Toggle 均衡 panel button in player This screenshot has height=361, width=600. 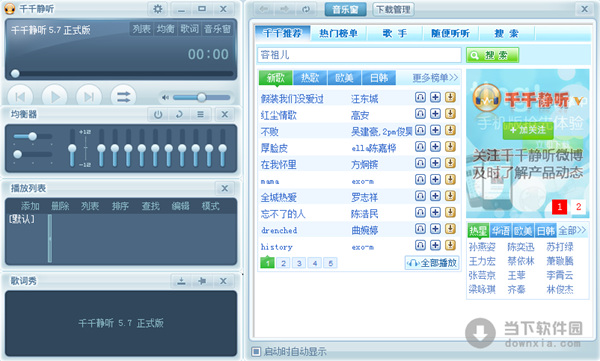[165, 29]
